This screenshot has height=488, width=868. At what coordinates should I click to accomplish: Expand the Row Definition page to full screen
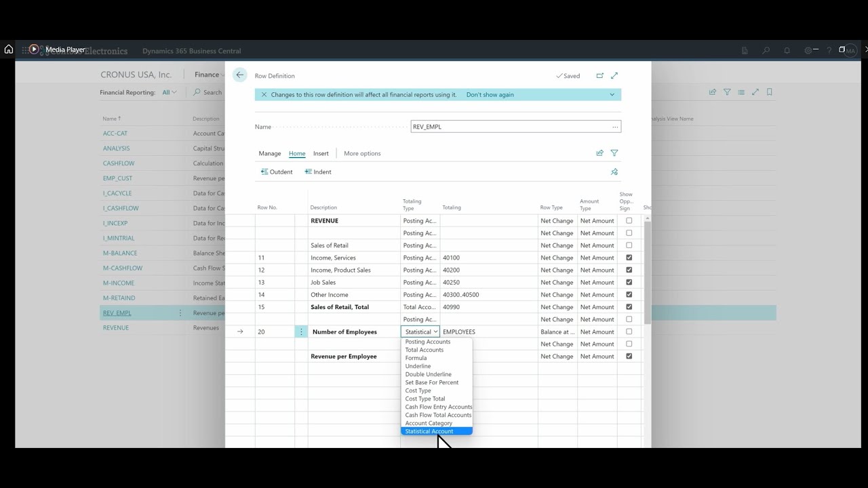click(614, 76)
